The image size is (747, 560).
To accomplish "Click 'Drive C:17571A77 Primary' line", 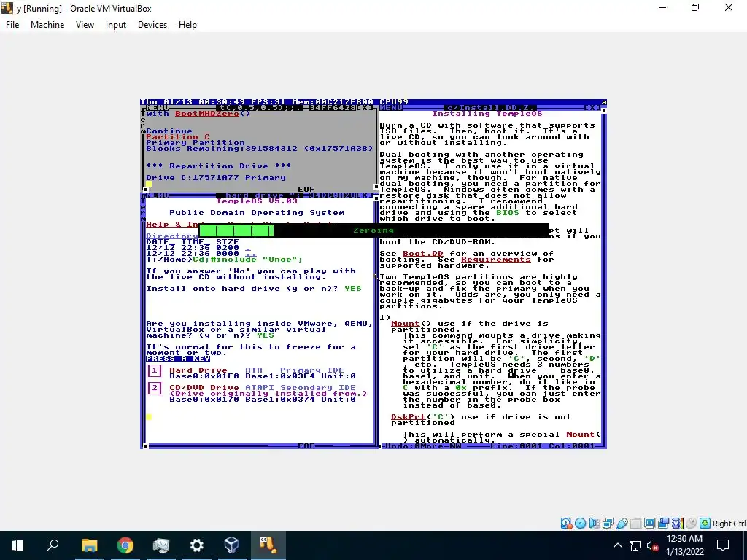I will [x=216, y=178].
